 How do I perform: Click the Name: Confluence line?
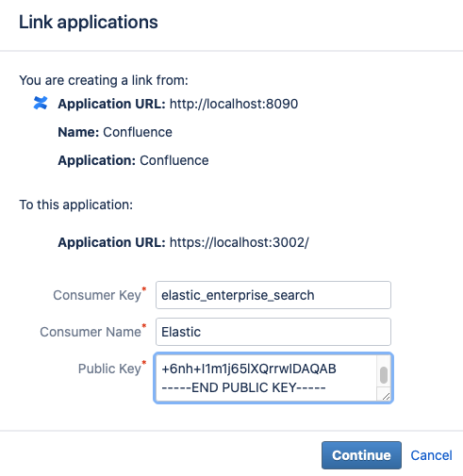point(115,132)
